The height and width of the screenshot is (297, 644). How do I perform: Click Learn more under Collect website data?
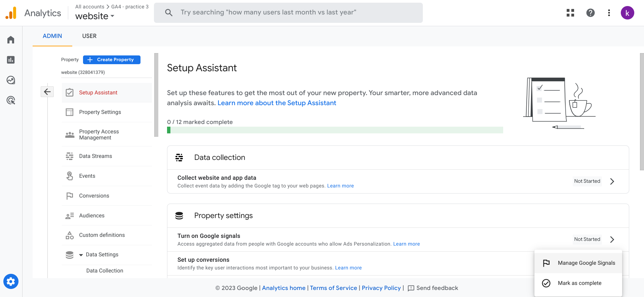340,186
